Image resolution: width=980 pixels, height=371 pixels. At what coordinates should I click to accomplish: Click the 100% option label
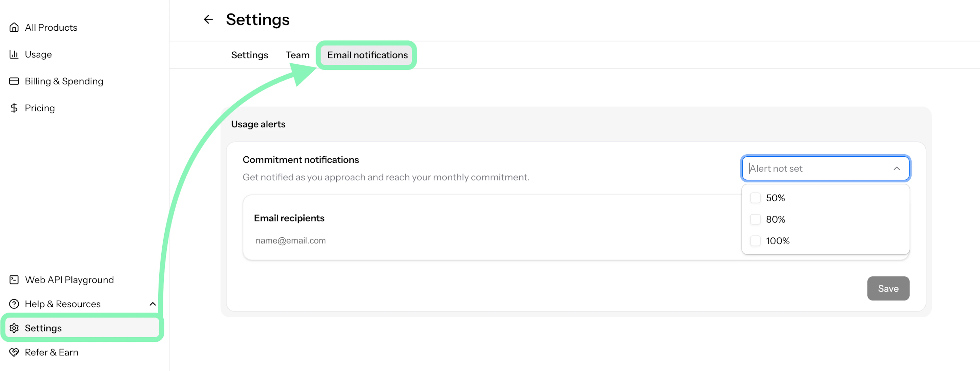[778, 241]
